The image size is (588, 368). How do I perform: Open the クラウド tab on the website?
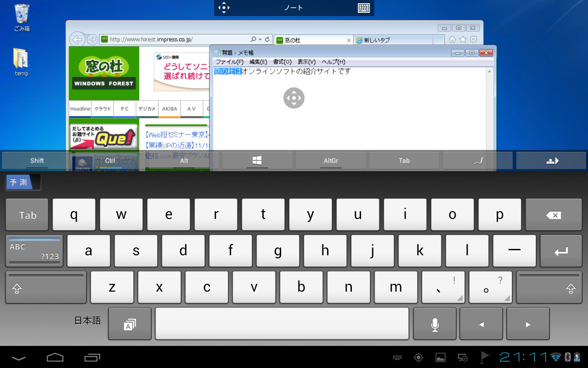click(x=102, y=109)
